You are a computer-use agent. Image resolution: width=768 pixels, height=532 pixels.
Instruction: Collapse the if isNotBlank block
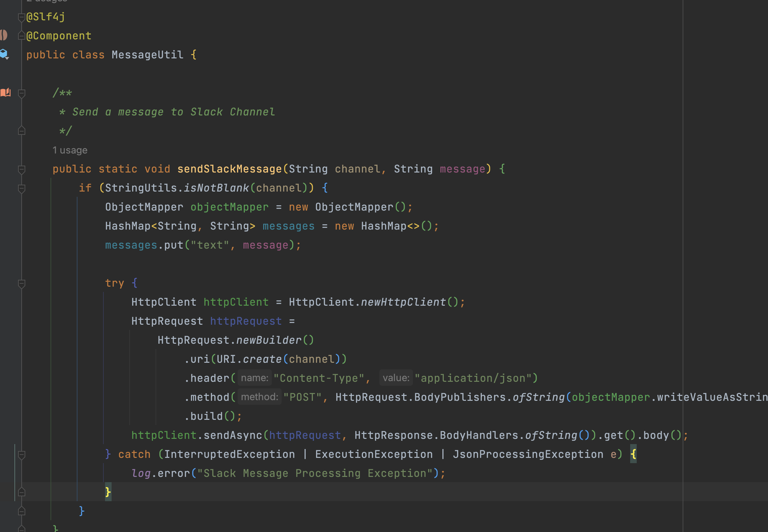click(x=22, y=188)
